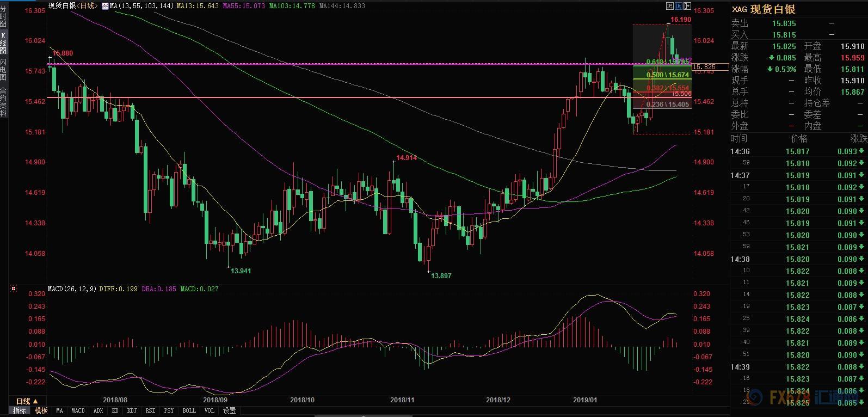Click the XAG 现货白银 quote title
The width and height of the screenshot is (868, 417).
click(764, 9)
